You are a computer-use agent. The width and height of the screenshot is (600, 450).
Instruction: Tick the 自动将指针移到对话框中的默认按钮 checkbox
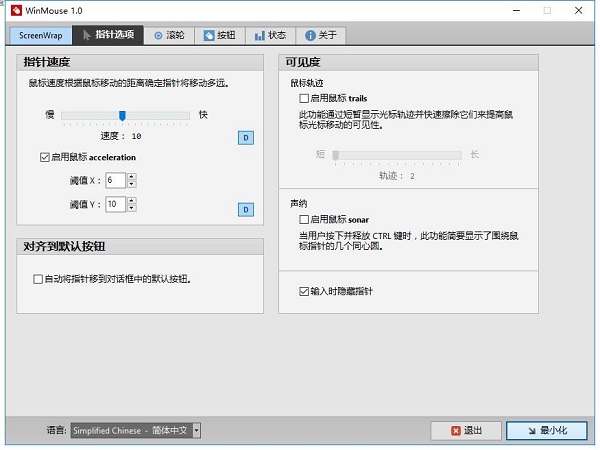pos(38,279)
